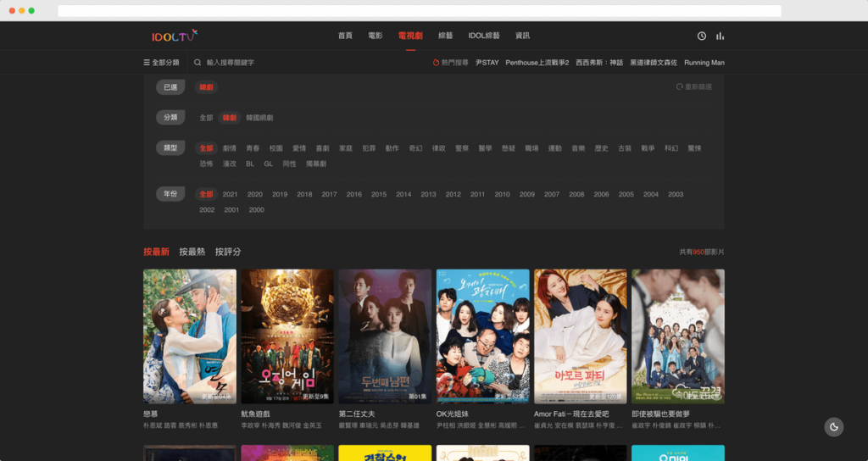The image size is (868, 461).
Task: Select 驚悚 genre filter
Action: pyautogui.click(x=695, y=148)
